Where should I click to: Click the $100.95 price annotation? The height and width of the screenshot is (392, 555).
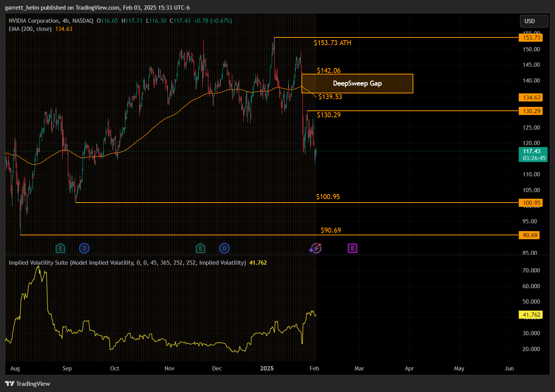328,197
